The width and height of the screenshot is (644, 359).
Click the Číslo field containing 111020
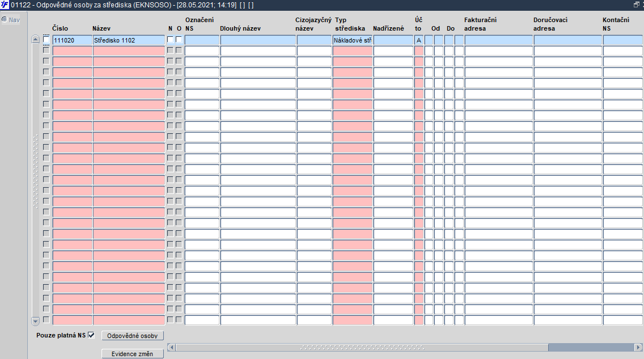click(73, 40)
